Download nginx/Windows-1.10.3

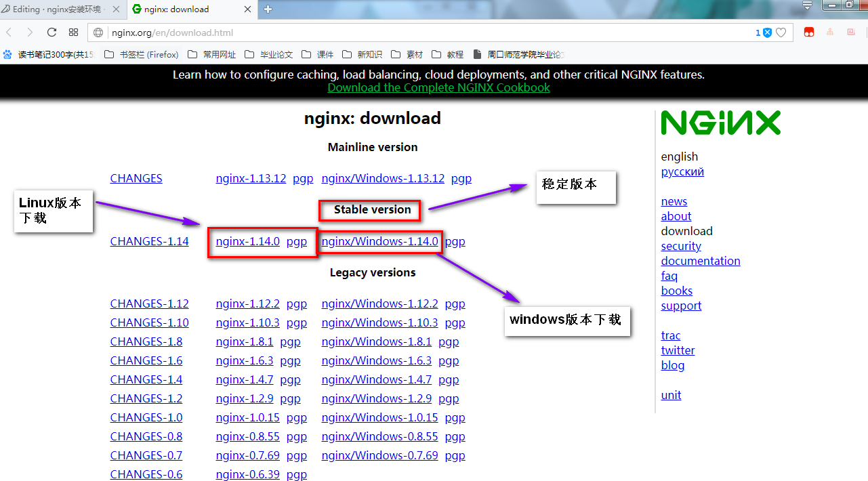coord(379,322)
